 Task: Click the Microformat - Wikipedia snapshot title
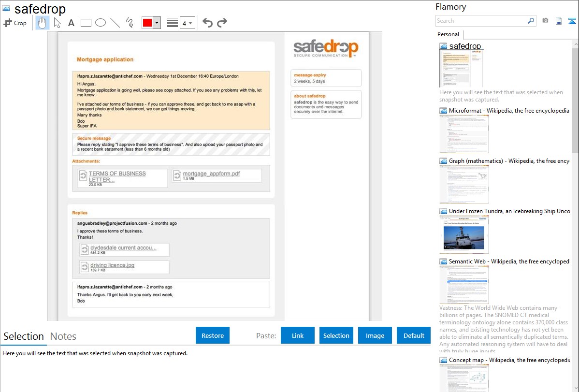(509, 111)
